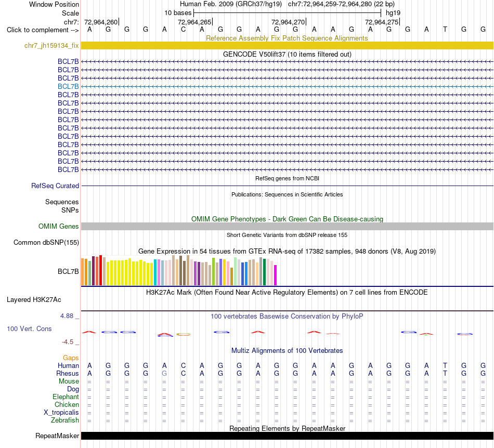
Task: Click the BCL7B label beside GTEx bar chart
Action: click(x=68, y=271)
